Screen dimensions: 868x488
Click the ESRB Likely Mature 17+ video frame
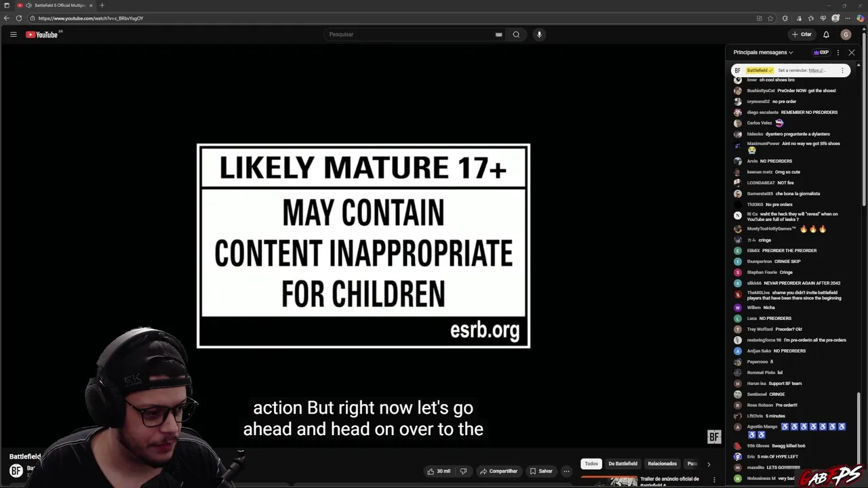(363, 246)
